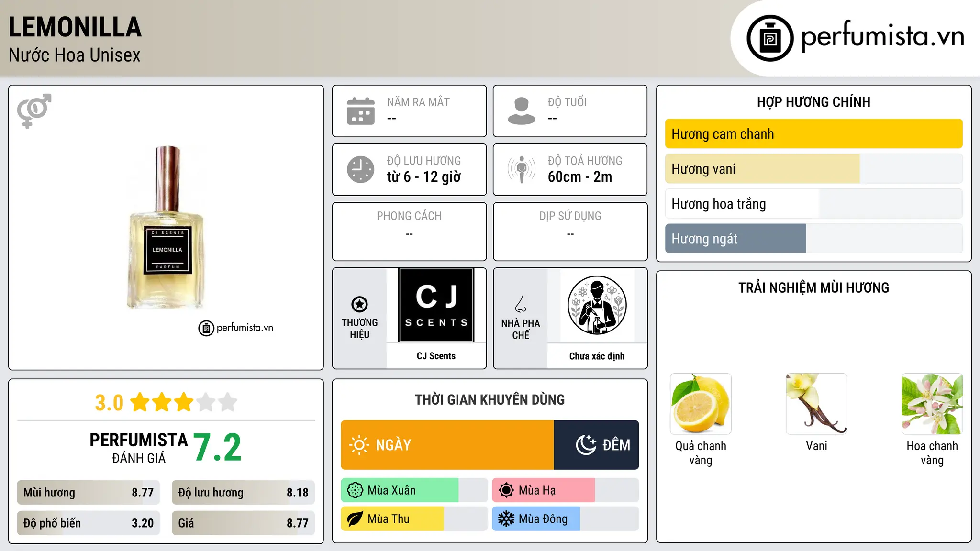Click the sun icon next to Ngày
This screenshot has width=980, height=551.
(359, 445)
